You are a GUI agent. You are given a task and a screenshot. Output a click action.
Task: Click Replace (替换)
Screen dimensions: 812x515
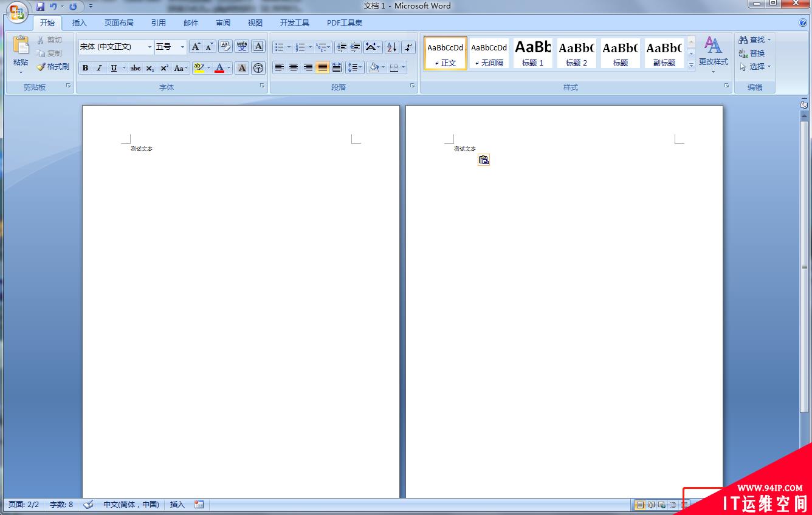(x=752, y=53)
